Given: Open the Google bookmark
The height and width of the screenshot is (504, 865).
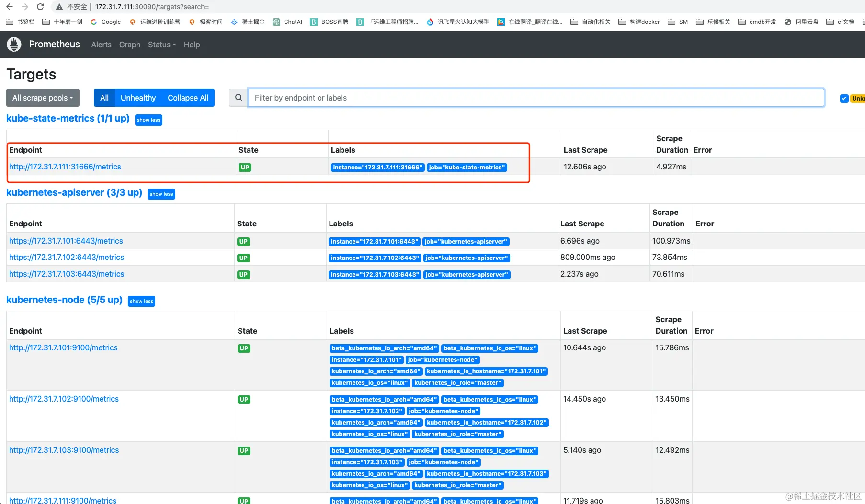Looking at the screenshot, I should coord(106,22).
